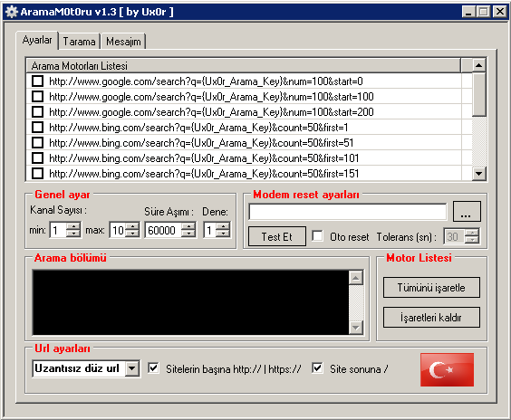Switch to the Ayarlar tab
Viewport: 511px width, 420px height.
[37, 40]
